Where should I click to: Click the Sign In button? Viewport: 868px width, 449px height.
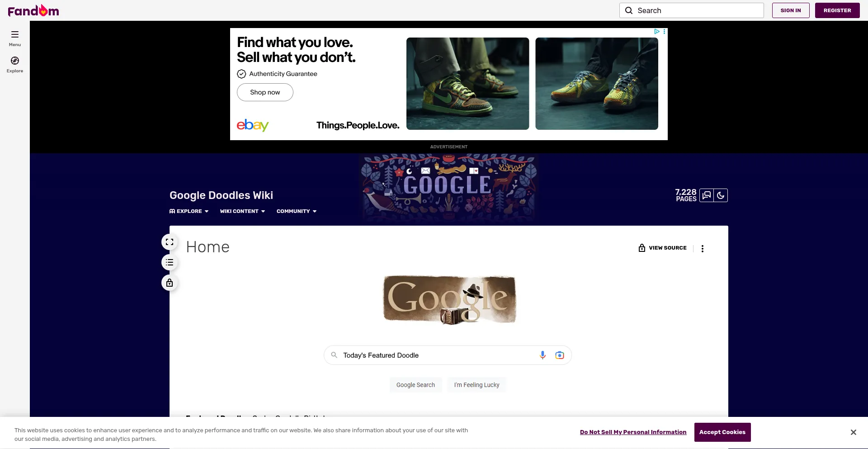[791, 10]
